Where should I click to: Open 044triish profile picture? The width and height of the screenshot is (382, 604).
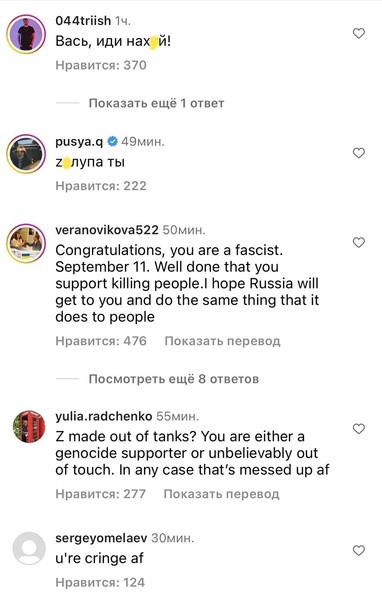click(26, 34)
